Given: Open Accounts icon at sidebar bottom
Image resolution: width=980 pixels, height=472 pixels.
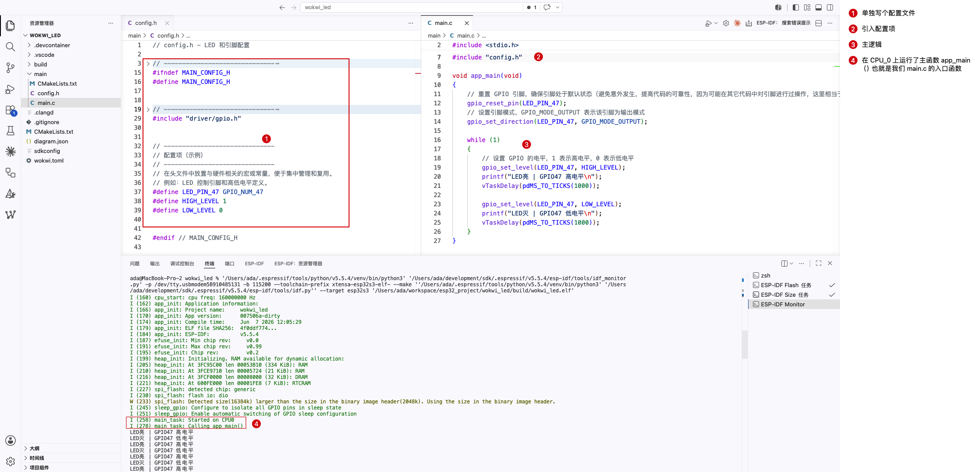Looking at the screenshot, I should tap(10, 441).
